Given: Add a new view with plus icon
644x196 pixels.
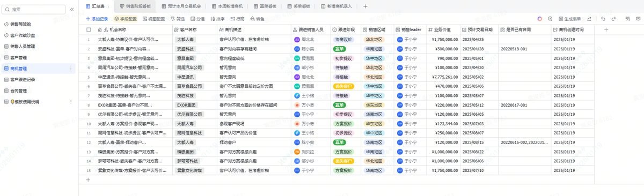Looking at the screenshot, I should coord(365,6).
